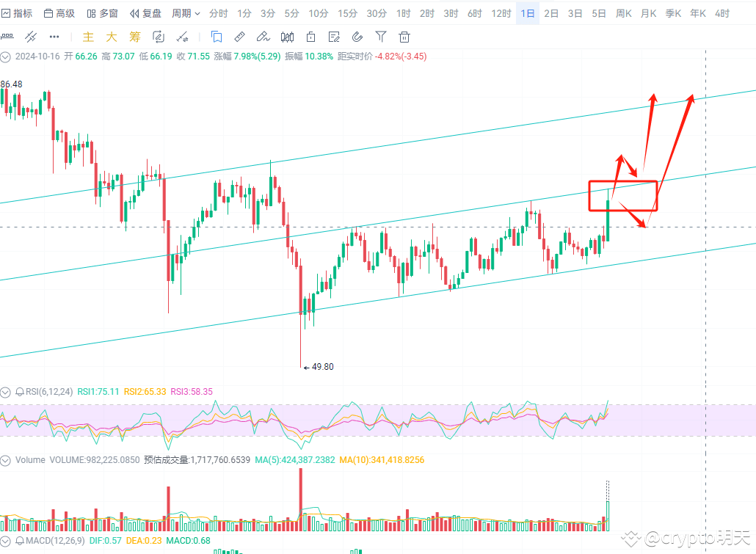Collapse the RSI panel with its chevron
Viewport: 756px width, 554px height.
coord(6,393)
